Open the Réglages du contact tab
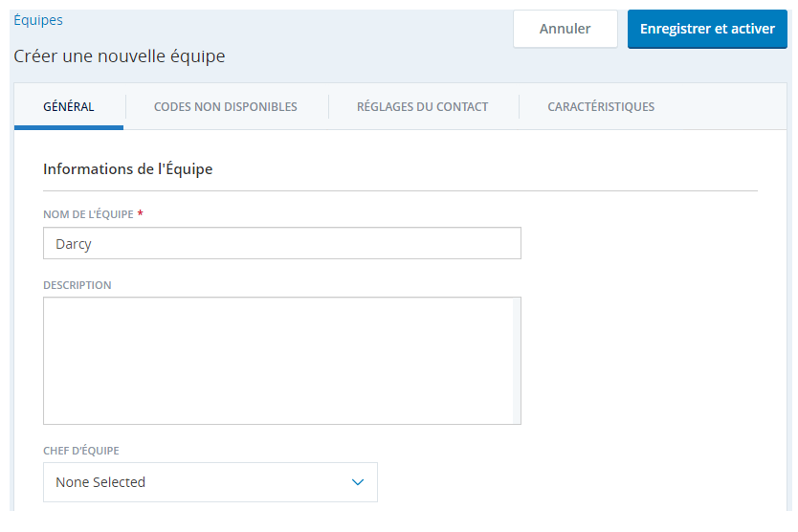 point(422,107)
